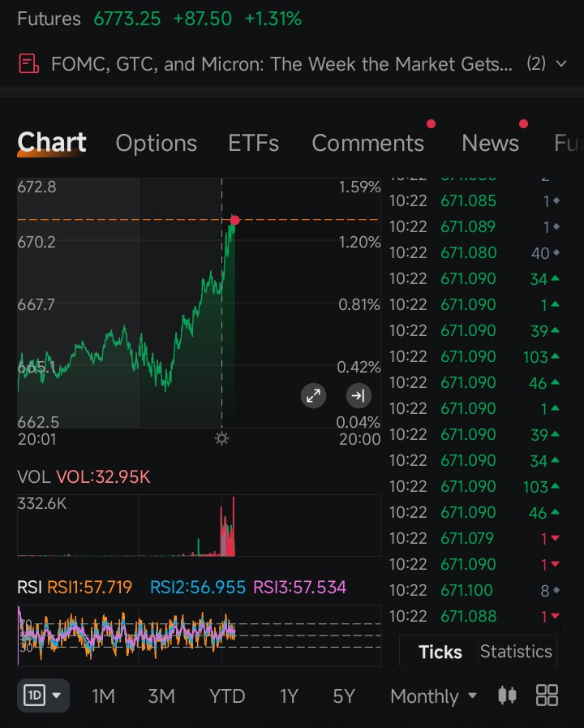Tap the 0.04% percent axis label
Screen dimensions: 584x728
point(358,422)
